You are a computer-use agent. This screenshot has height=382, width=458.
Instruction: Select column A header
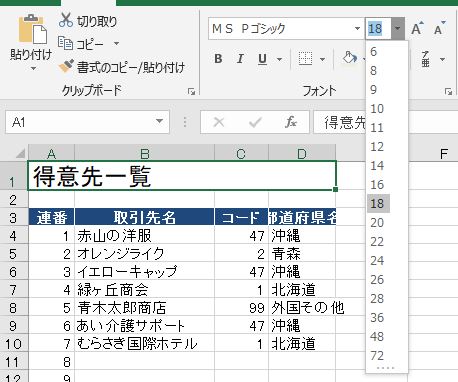pyautogui.click(x=51, y=153)
